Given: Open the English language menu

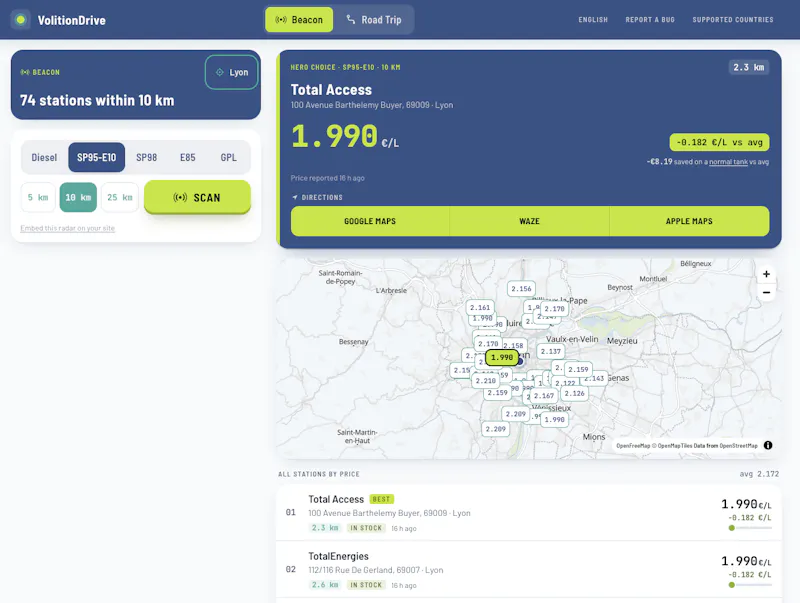Looking at the screenshot, I should [x=593, y=20].
